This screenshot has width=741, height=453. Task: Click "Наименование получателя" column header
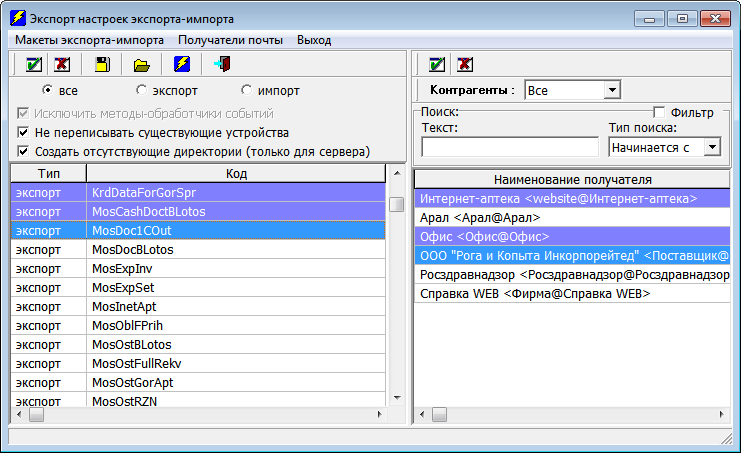point(573,179)
